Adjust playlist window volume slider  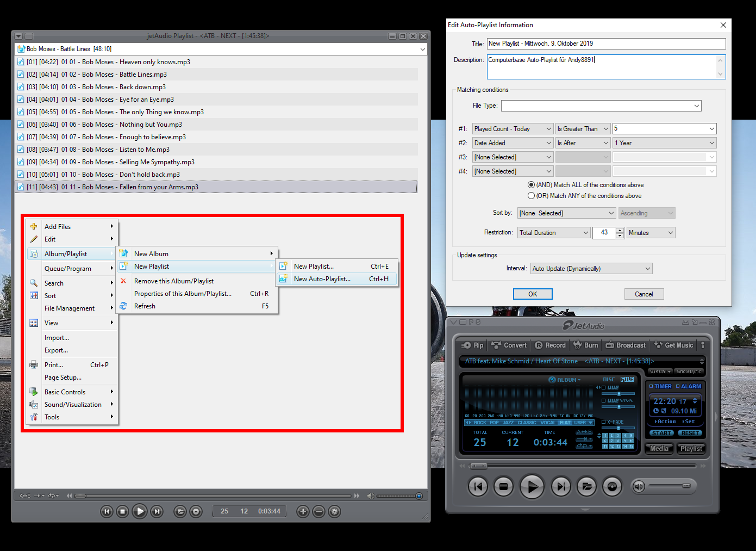pyautogui.click(x=400, y=496)
